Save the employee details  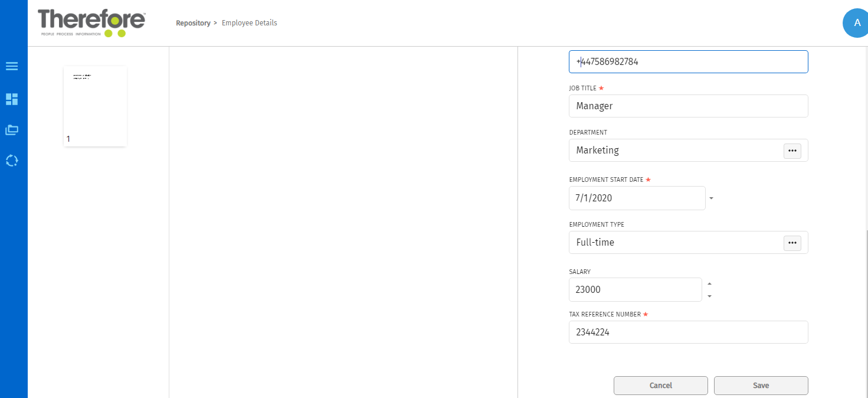[x=761, y=385]
